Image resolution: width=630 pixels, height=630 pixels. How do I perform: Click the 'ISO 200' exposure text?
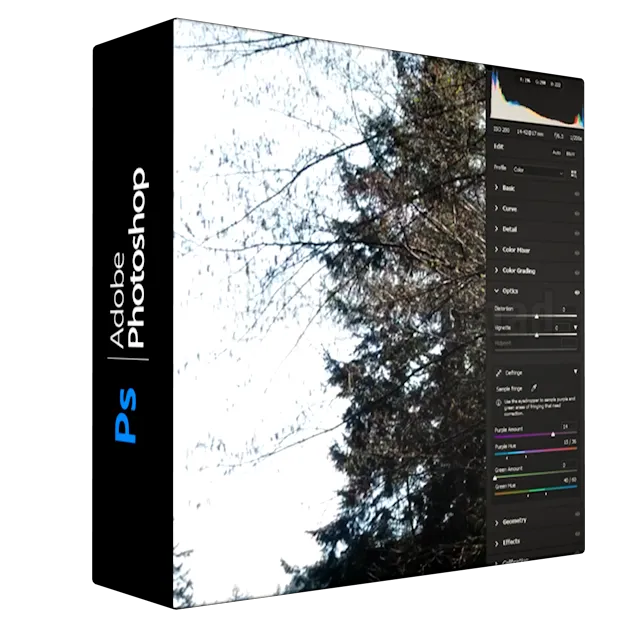(501, 130)
